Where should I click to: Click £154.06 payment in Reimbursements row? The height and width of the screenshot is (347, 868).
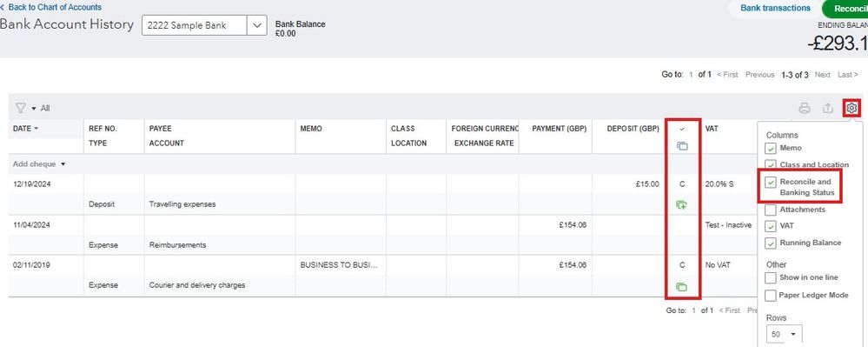pos(573,225)
